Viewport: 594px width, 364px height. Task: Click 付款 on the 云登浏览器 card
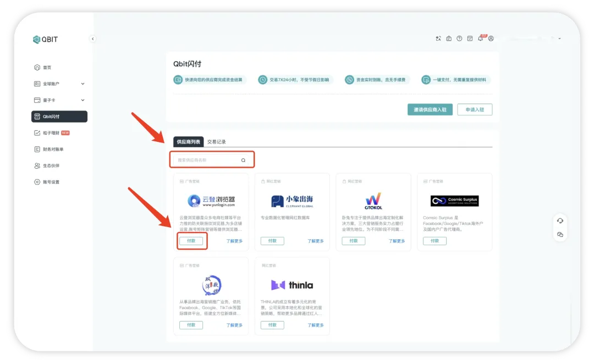point(191,241)
